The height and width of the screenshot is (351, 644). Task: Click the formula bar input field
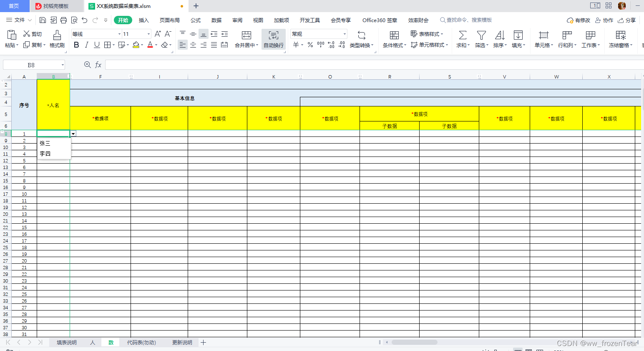click(x=374, y=65)
